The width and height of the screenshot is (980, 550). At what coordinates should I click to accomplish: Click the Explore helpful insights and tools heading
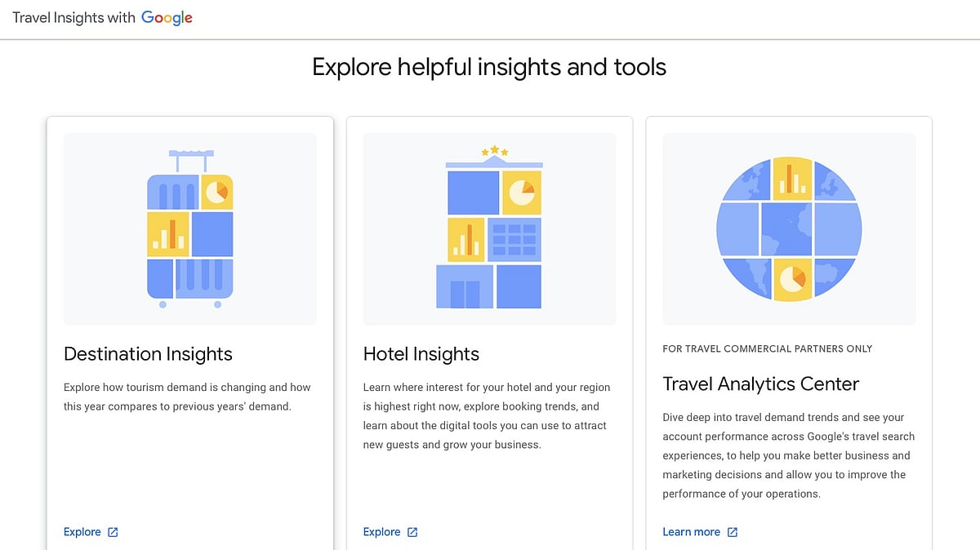[489, 67]
